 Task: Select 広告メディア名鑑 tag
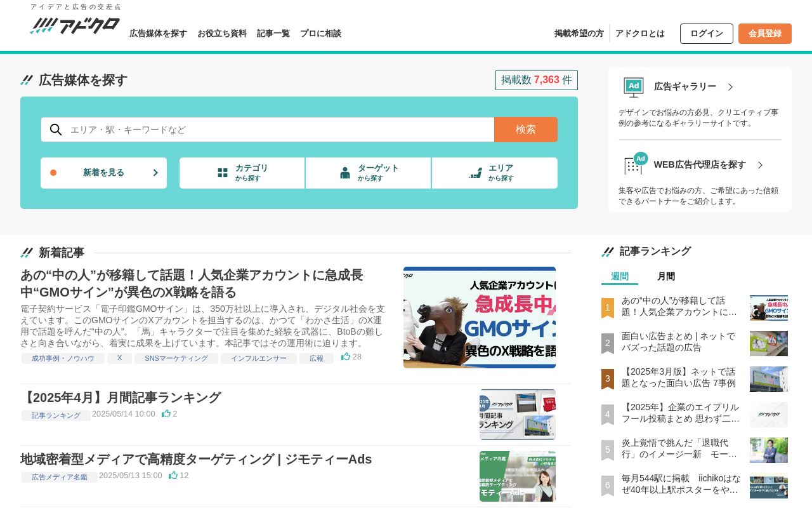60,477
